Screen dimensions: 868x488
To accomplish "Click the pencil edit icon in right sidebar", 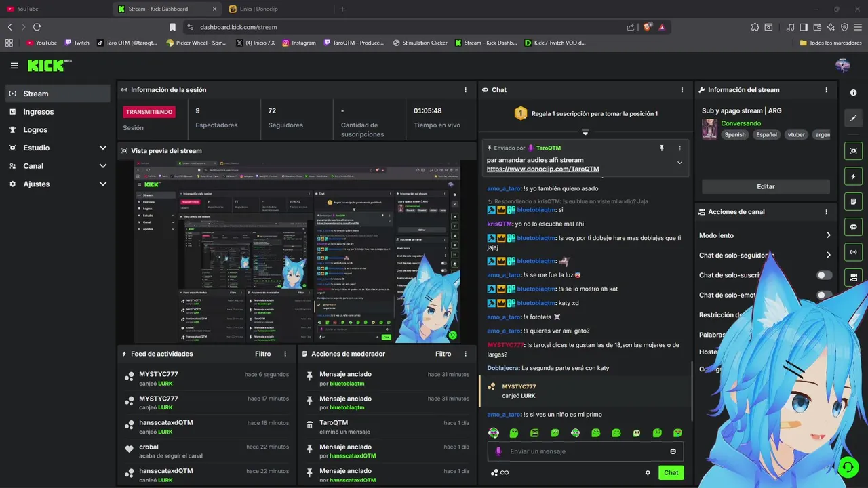I will [853, 118].
